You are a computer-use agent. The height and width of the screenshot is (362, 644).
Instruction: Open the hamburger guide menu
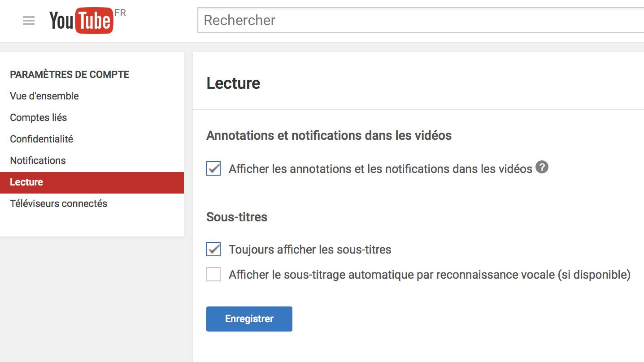coord(29,21)
